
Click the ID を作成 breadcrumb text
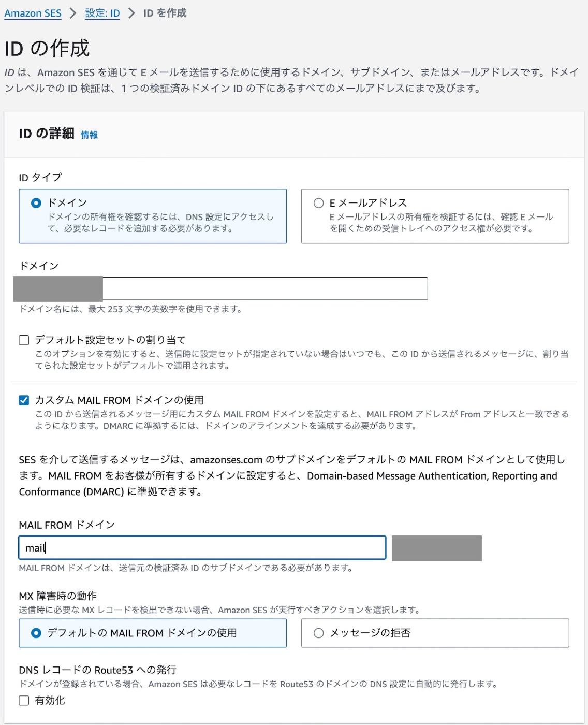[165, 13]
